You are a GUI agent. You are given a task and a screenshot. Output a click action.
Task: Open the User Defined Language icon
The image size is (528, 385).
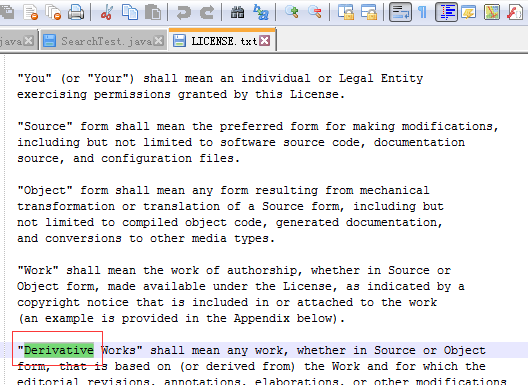tap(469, 12)
